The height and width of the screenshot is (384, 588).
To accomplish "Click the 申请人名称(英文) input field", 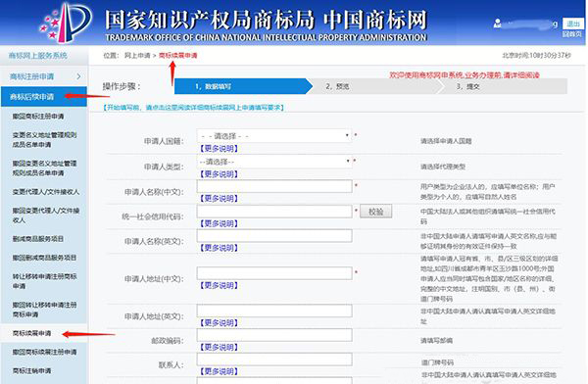I will 274,235.
